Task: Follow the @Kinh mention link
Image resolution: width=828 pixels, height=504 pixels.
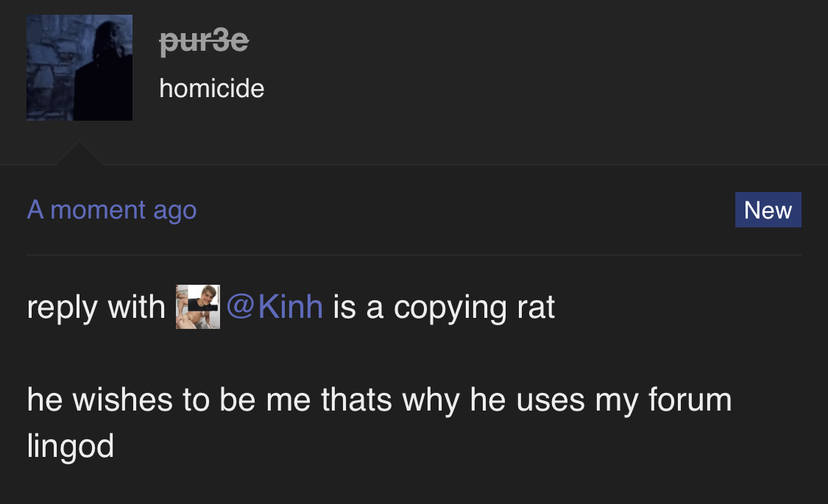Action: 275,307
